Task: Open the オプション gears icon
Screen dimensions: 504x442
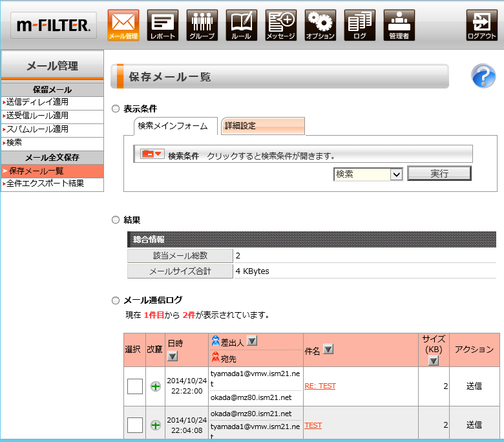Action: (320, 25)
